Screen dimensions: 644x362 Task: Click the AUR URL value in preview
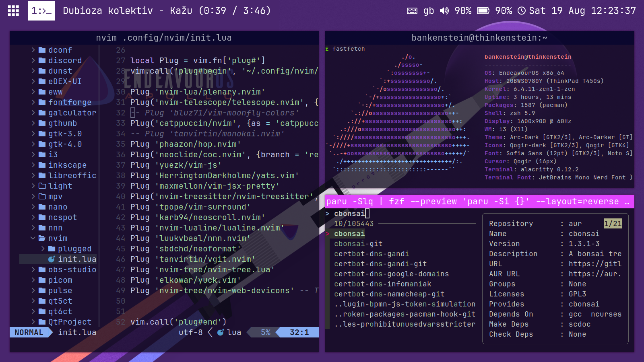595,274
